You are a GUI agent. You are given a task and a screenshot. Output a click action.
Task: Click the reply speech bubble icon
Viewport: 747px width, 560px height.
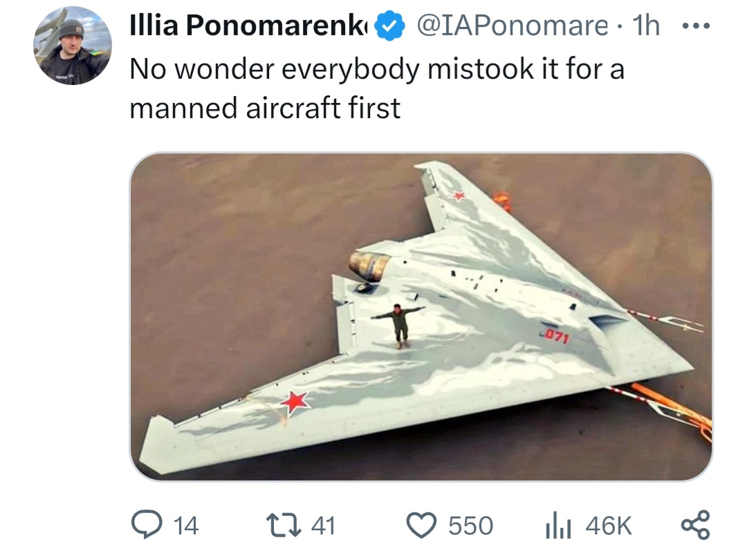tap(147, 525)
